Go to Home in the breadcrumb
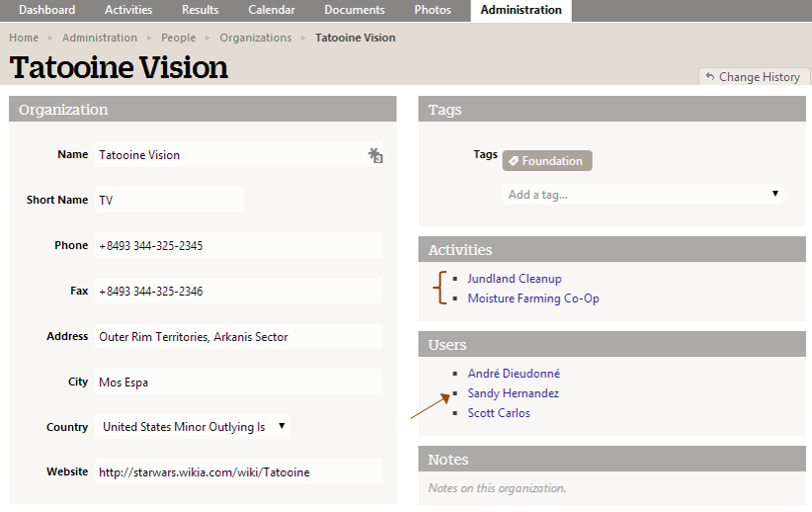The height and width of the screenshot is (512, 812). pos(24,38)
